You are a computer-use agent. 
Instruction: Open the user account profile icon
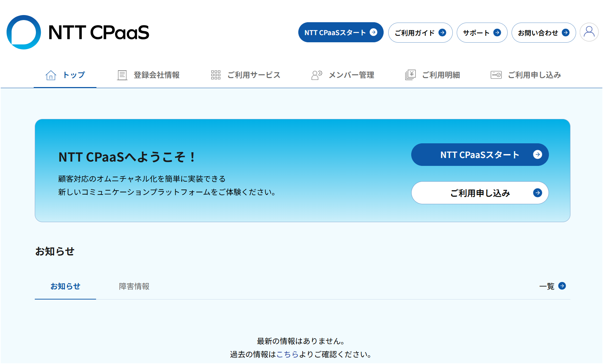point(589,32)
